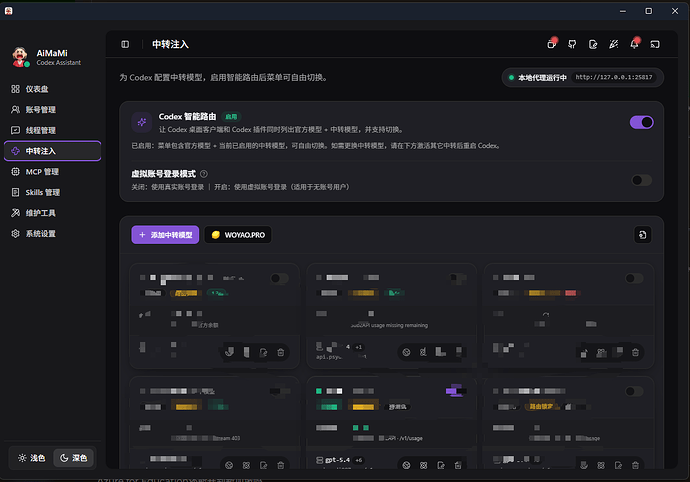The image size is (690, 482).
Task: Click the edit icon on the Stream 403 card
Action: (264, 465)
